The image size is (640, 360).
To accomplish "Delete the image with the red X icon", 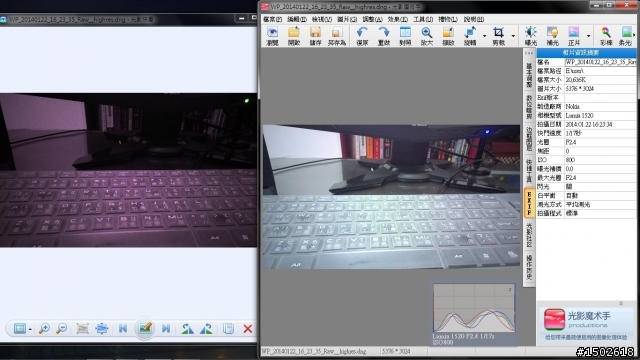I will pos(247,329).
